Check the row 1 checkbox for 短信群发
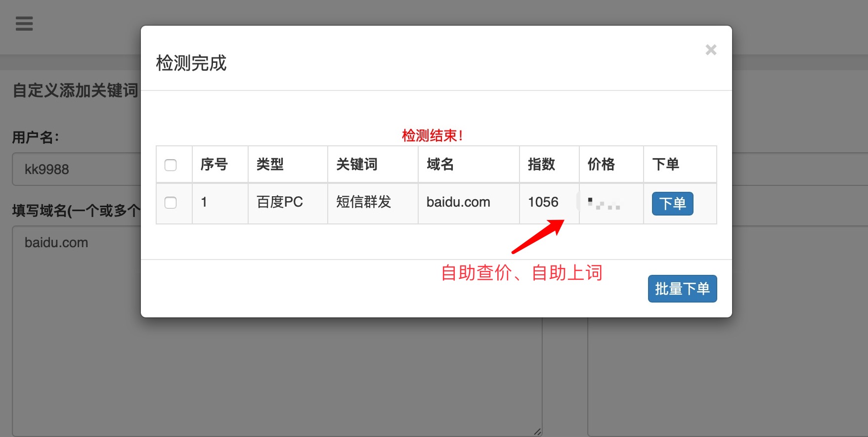The image size is (868, 437). tap(171, 202)
